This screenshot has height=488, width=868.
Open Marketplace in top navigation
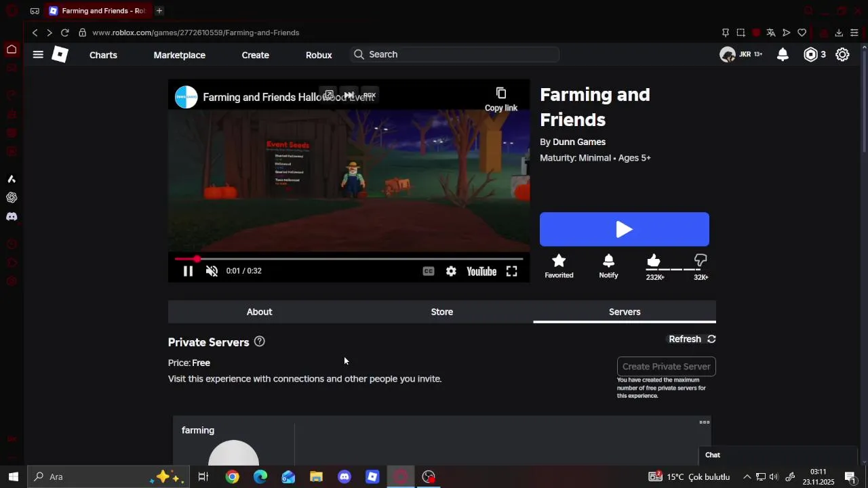click(x=180, y=55)
